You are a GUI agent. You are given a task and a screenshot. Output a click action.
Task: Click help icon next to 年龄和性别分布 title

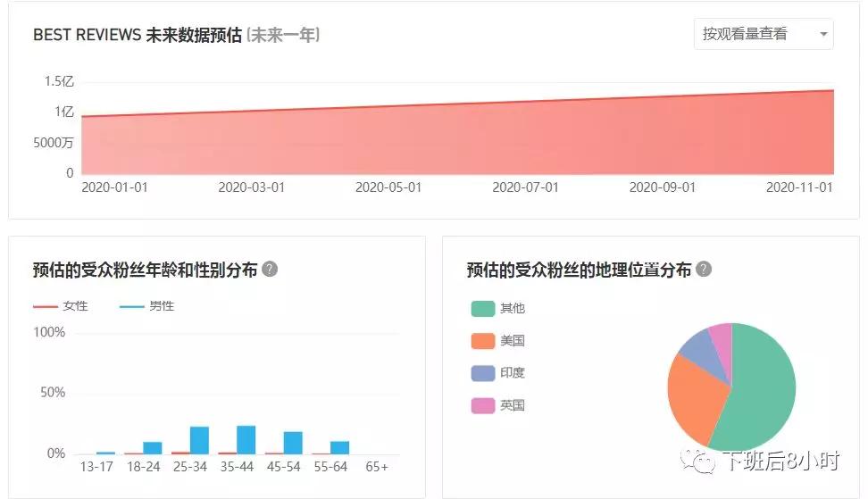270,270
